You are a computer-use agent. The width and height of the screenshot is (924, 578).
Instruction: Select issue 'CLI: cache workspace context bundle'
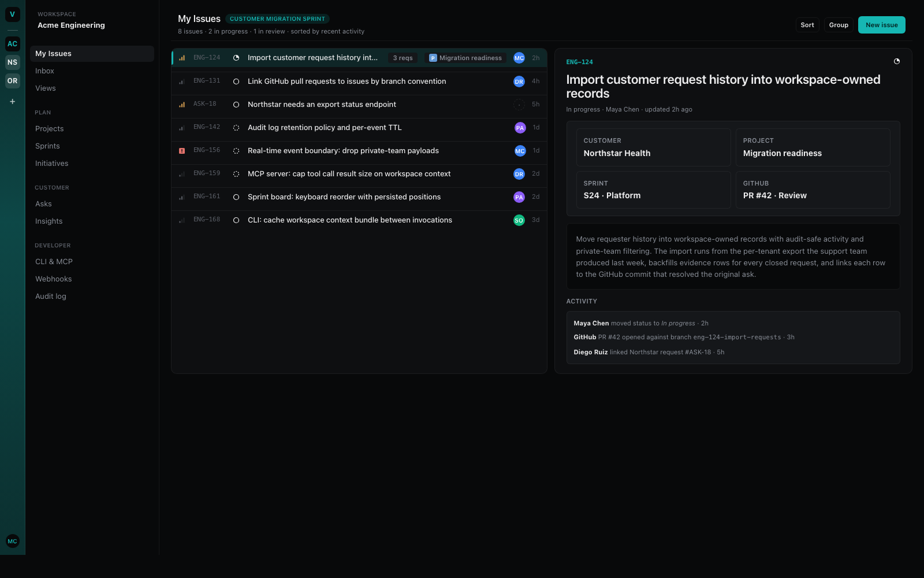tap(359, 220)
